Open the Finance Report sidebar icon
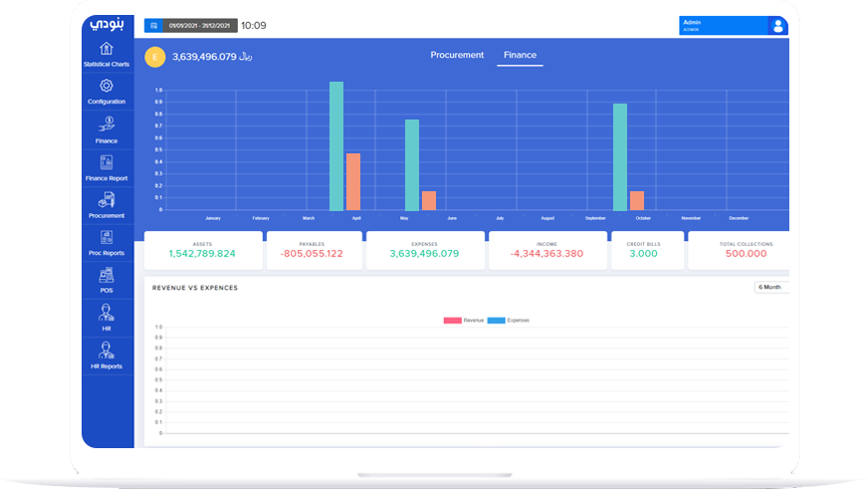 [107, 163]
